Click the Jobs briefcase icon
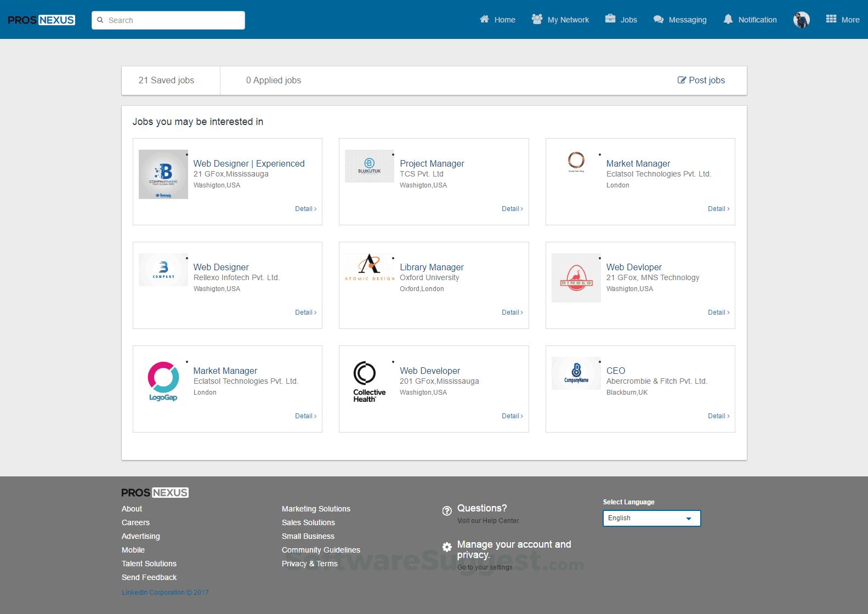The width and height of the screenshot is (868, 614). coord(610,19)
